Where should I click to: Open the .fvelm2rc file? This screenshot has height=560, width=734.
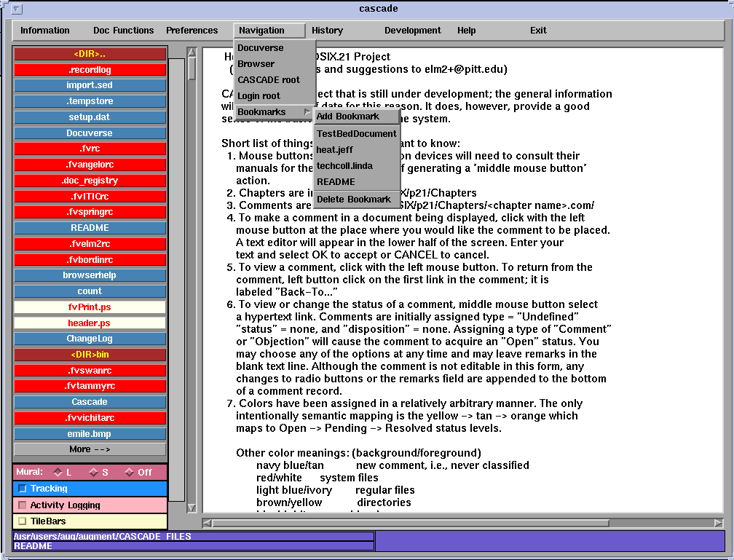pos(90,243)
